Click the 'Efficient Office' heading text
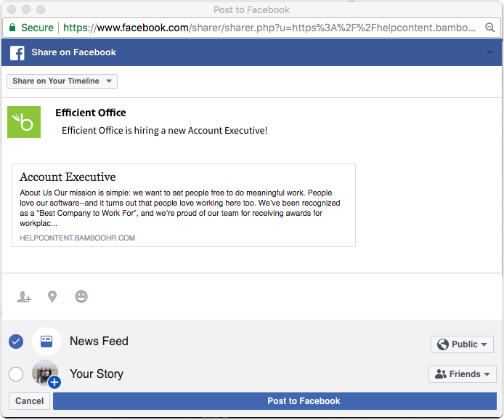Image resolution: width=504 pixels, height=420 pixels. pyautogui.click(x=91, y=113)
